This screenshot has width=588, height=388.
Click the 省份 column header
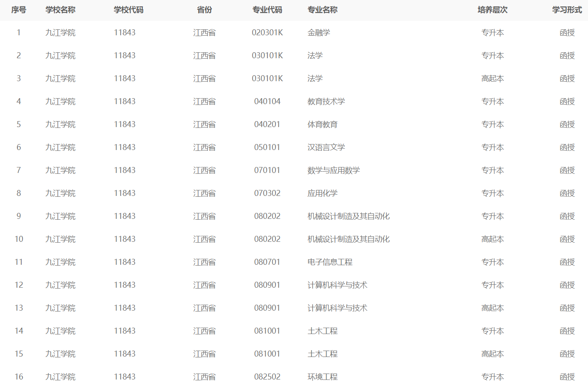[205, 10]
